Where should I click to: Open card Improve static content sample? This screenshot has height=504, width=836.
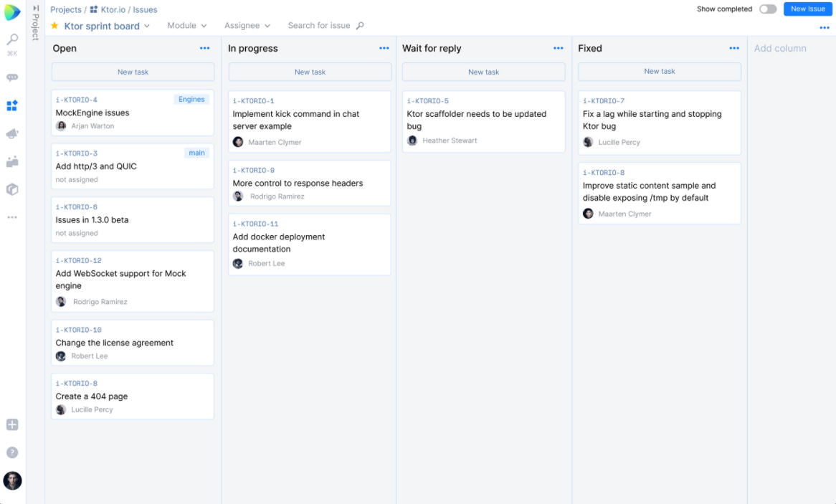coord(660,193)
